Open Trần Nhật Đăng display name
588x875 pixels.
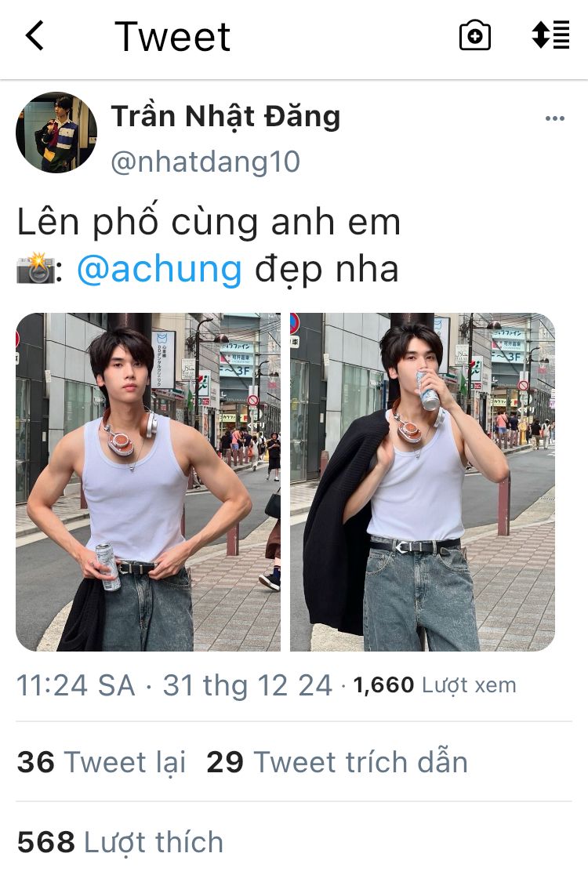click(226, 116)
